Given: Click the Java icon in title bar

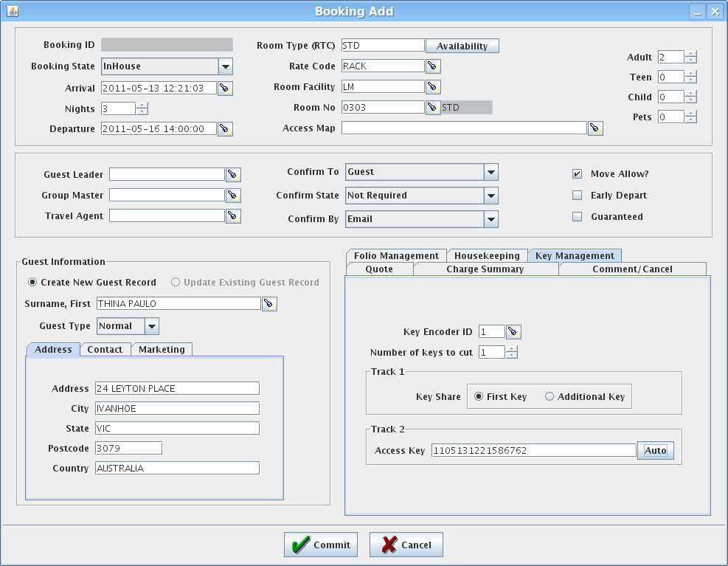Looking at the screenshot, I should click(x=13, y=11).
